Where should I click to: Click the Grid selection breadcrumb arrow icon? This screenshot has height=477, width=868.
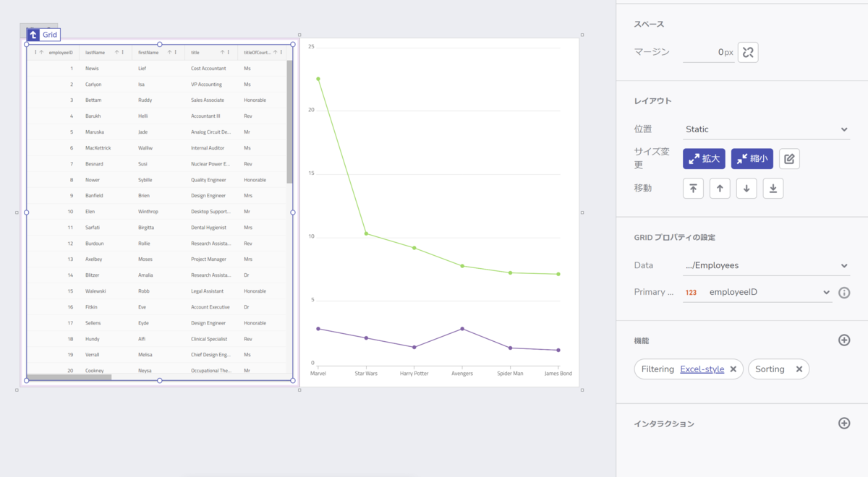[32, 34]
